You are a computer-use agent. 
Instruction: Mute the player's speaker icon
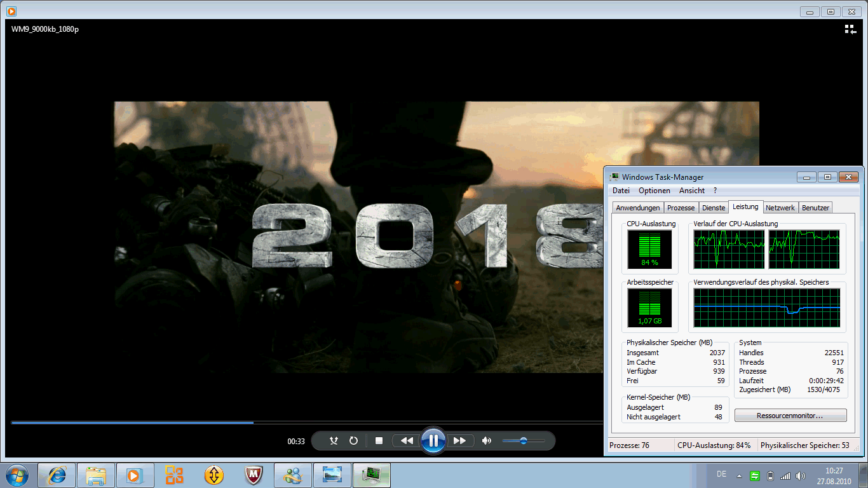click(487, 440)
